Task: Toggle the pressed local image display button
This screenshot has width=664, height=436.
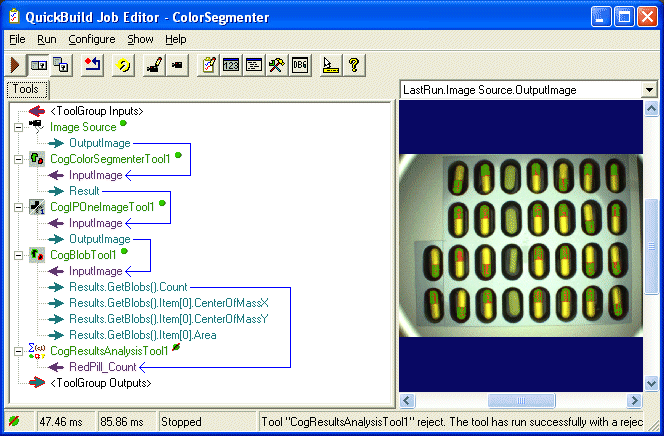Action: (x=39, y=65)
